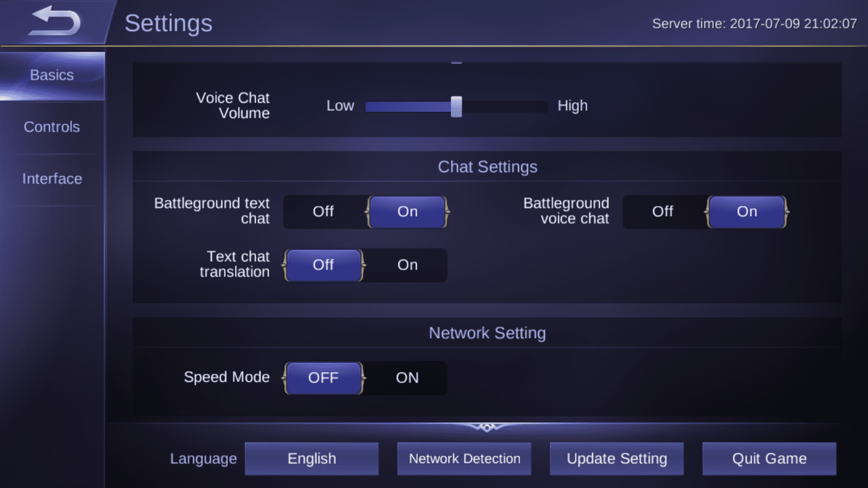The height and width of the screenshot is (488, 868).
Task: Turn off Battleground text chat
Action: click(324, 211)
